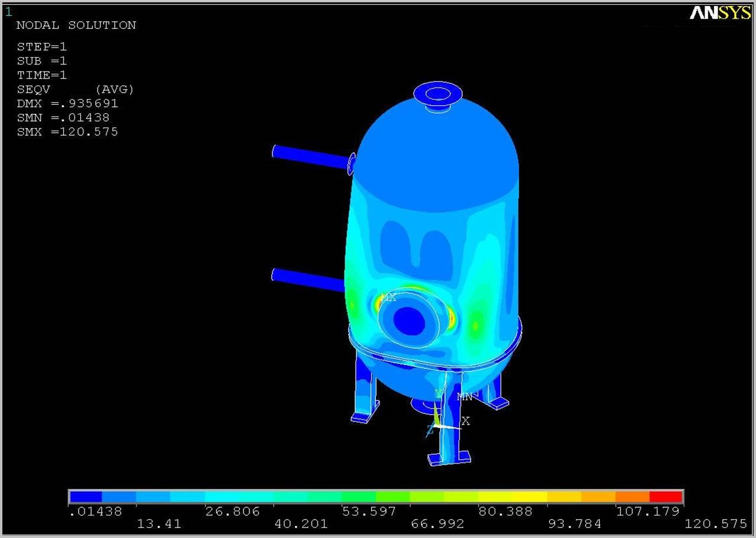
Task: Click the DMX =.935691 value line
Action: tap(67, 103)
